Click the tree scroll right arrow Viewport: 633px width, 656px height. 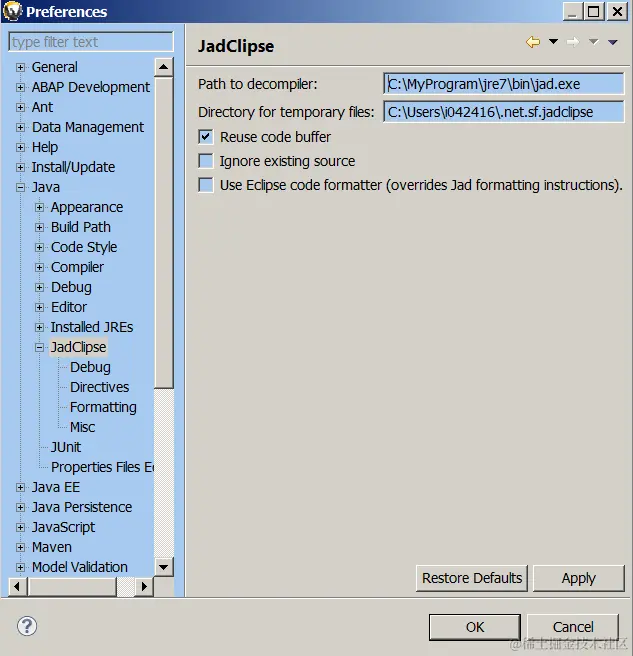pos(144,587)
